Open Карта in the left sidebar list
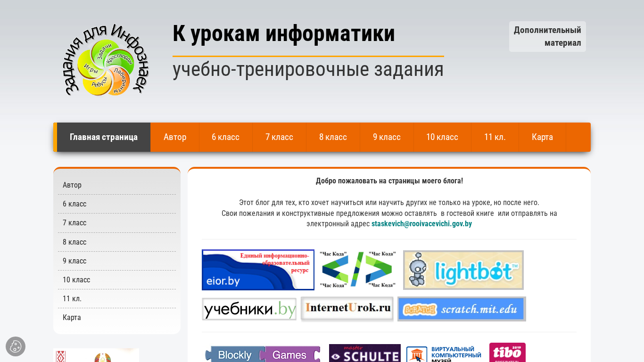The height and width of the screenshot is (362, 644). pos(117,318)
